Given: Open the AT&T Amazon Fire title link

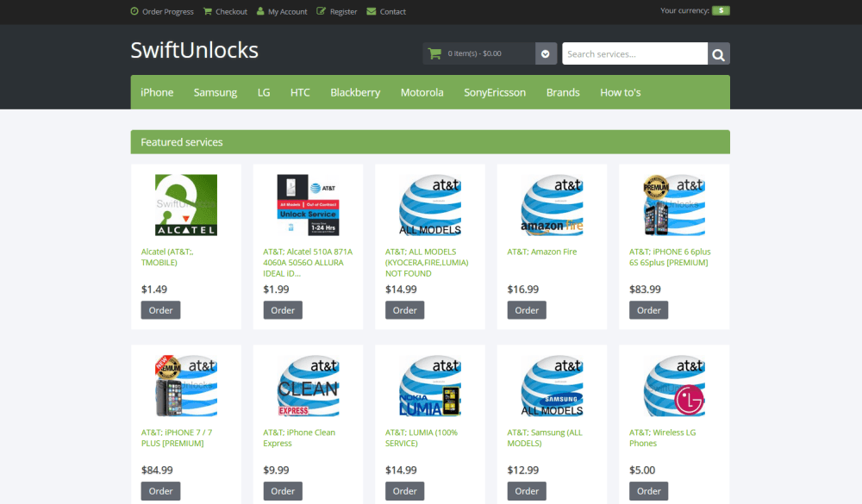Looking at the screenshot, I should pyautogui.click(x=542, y=252).
